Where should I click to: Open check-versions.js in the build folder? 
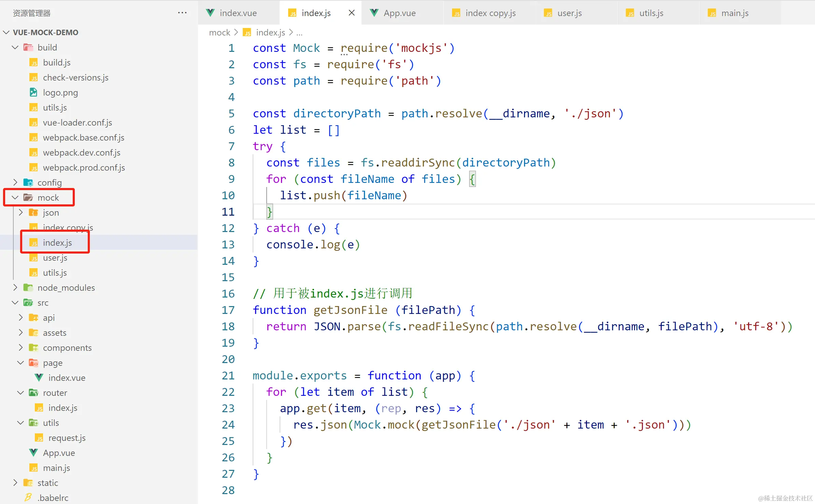pos(76,78)
